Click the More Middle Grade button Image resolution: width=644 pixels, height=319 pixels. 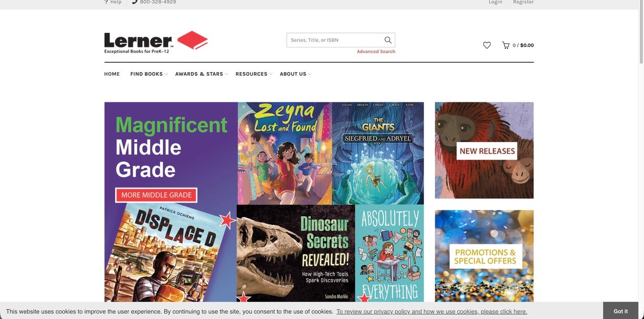pos(156,195)
